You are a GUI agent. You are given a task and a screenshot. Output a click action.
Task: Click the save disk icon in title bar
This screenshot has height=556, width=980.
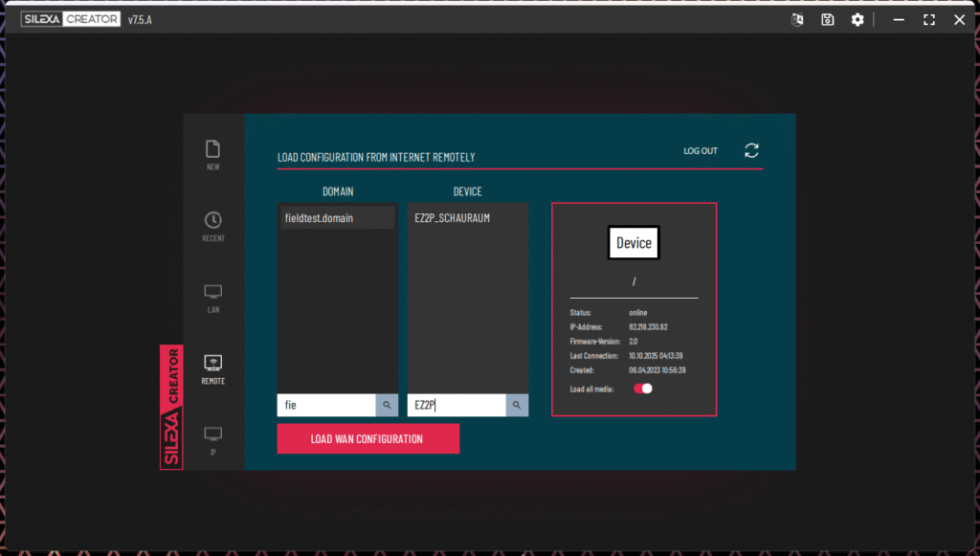[x=827, y=19]
